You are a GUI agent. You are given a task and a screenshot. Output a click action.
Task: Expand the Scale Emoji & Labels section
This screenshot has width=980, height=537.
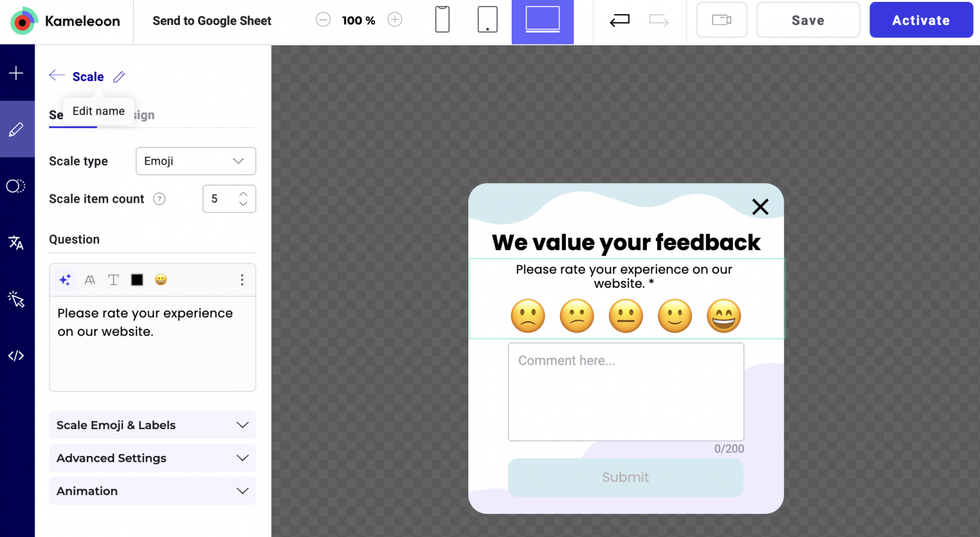(x=152, y=425)
